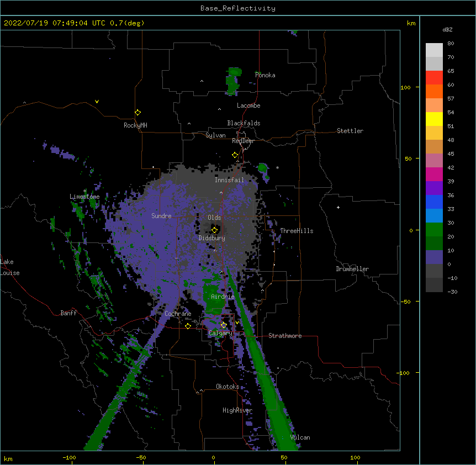Click the white asterisk above the Limestone label

[x=84, y=191]
